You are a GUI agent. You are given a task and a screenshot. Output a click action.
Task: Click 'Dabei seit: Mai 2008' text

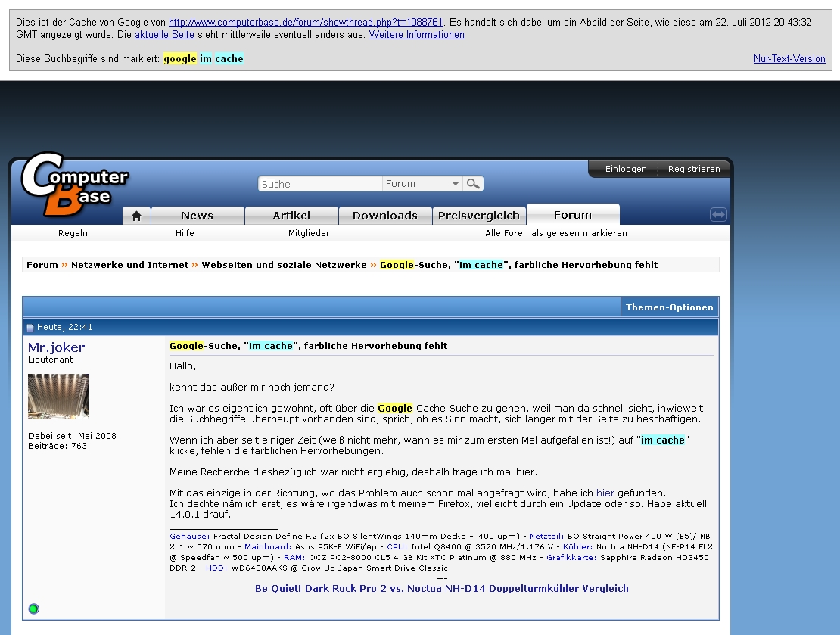pos(72,436)
